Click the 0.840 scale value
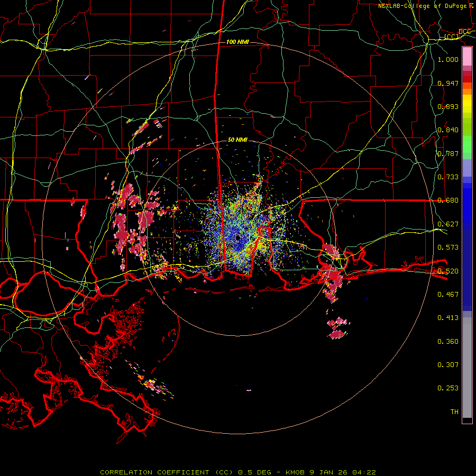The width and height of the screenshot is (476, 476). click(448, 130)
